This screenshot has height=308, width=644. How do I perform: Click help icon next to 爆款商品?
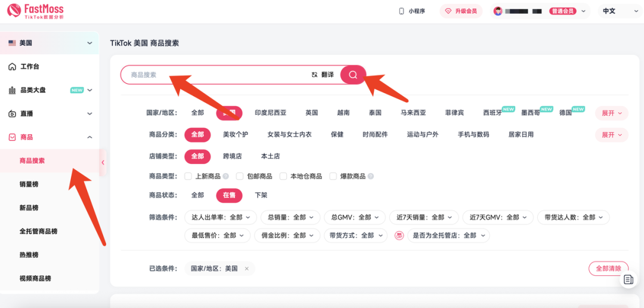point(371,177)
